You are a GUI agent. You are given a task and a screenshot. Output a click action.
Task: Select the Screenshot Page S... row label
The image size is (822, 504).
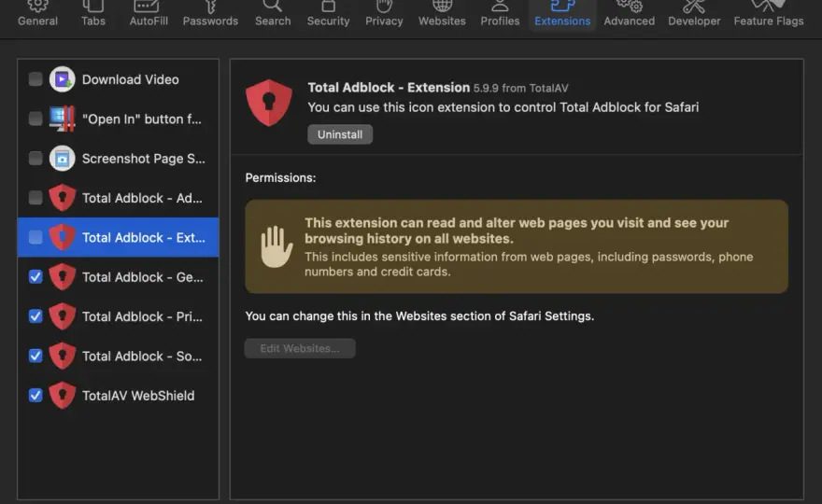(x=144, y=159)
